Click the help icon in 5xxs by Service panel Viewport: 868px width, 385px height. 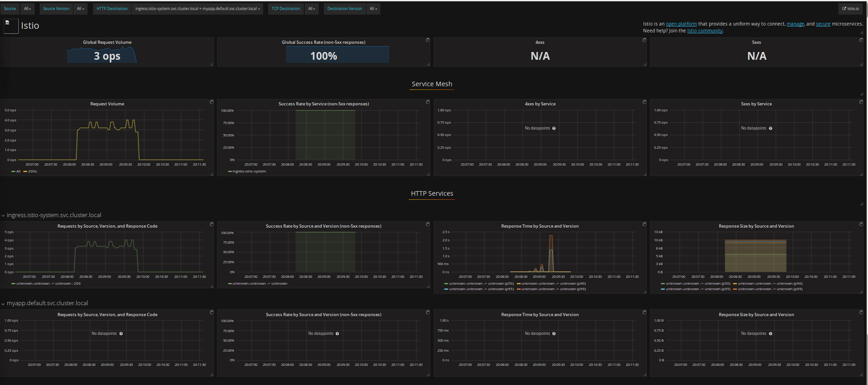[x=770, y=128]
